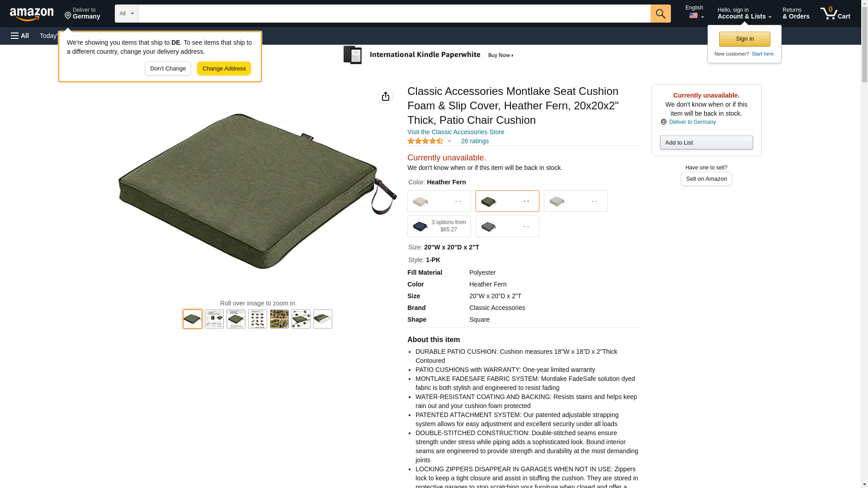Select the dark gray color option
Screen dimensions: 868x488
[x=507, y=226]
